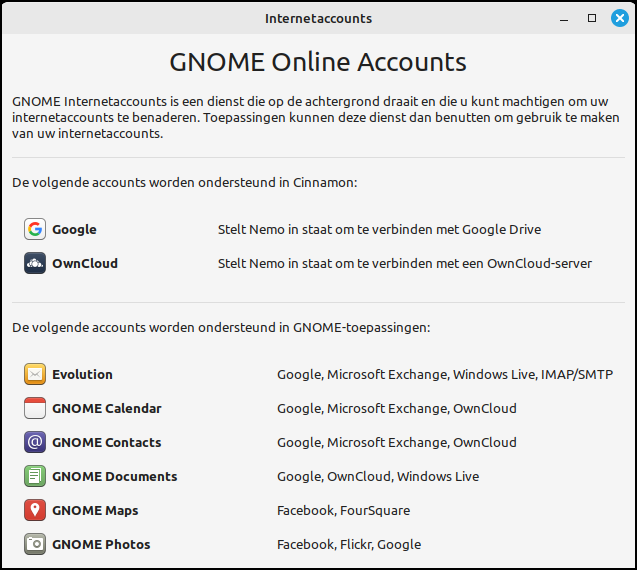Image resolution: width=637 pixels, height=570 pixels.
Task: Click the GNOME Contacts at-sign icon
Action: pyautogui.click(x=35, y=442)
